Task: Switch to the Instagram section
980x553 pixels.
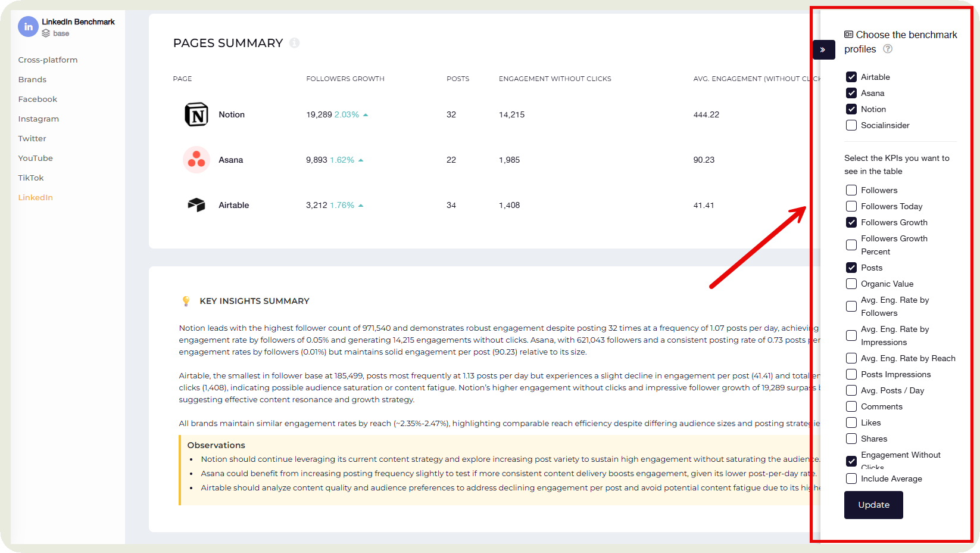Action: (x=38, y=119)
